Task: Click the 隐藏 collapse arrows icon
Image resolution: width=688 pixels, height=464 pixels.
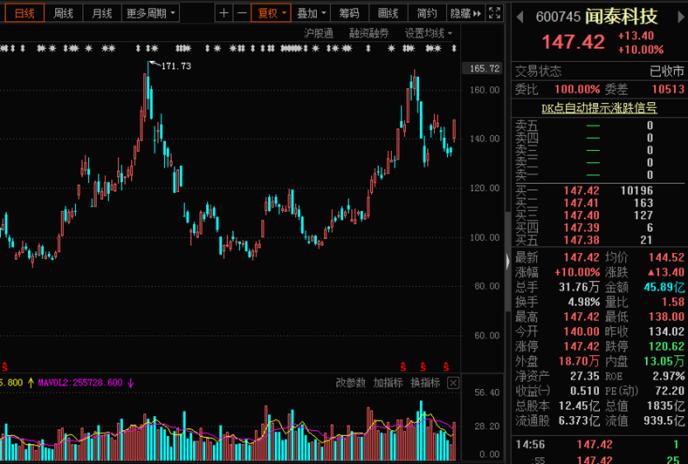Action: pos(477,14)
